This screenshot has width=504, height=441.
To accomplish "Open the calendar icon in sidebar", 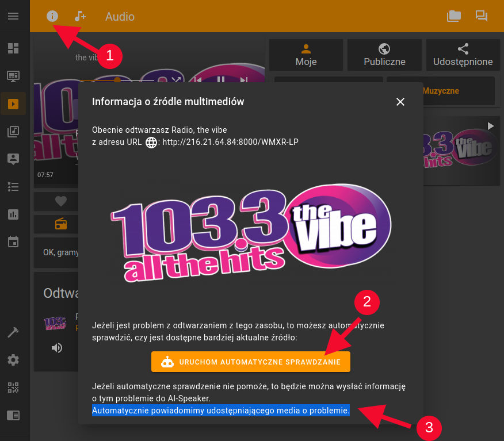I will [x=13, y=242].
